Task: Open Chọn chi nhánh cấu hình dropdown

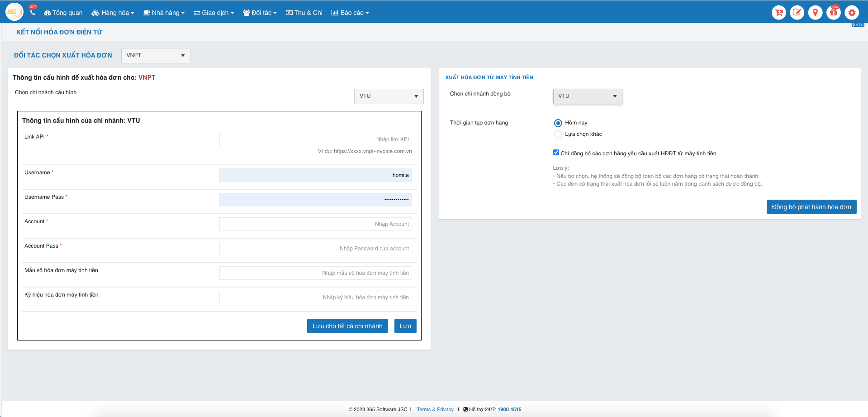Action: [x=389, y=96]
